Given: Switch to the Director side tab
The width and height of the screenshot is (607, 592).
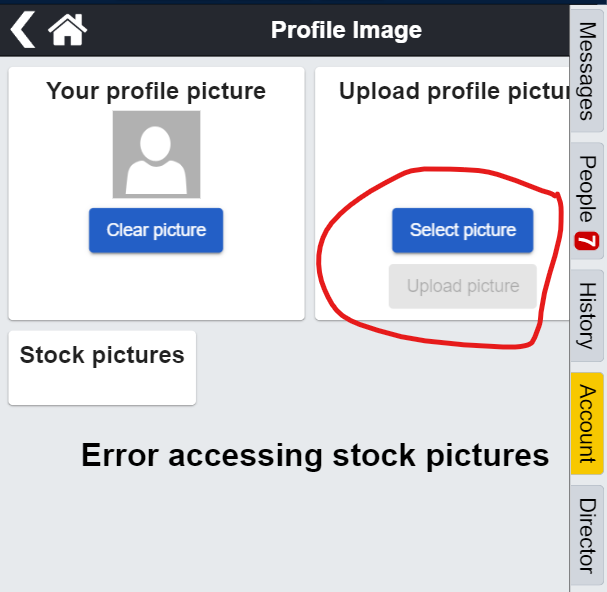Looking at the screenshot, I should click(588, 534).
